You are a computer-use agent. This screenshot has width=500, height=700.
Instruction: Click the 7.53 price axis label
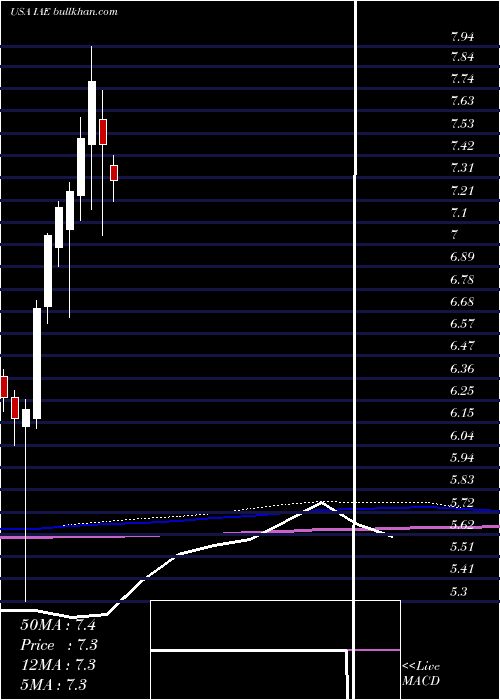(x=462, y=124)
